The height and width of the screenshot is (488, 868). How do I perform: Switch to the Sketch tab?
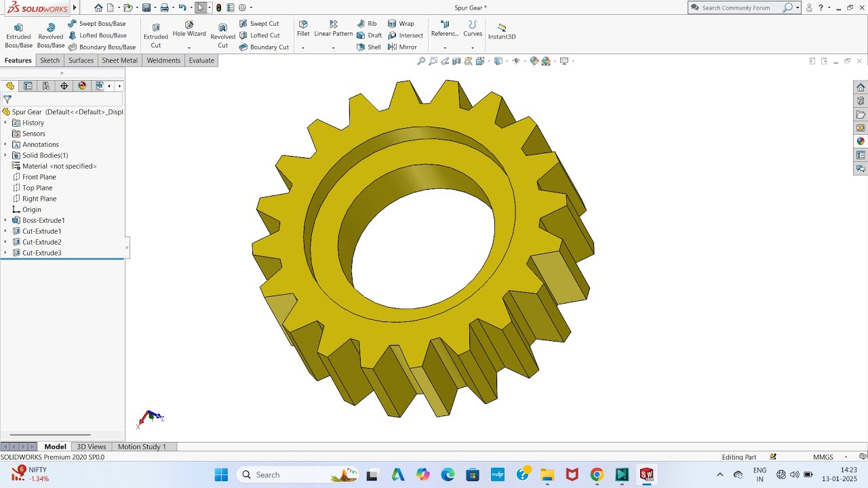pyautogui.click(x=50, y=60)
